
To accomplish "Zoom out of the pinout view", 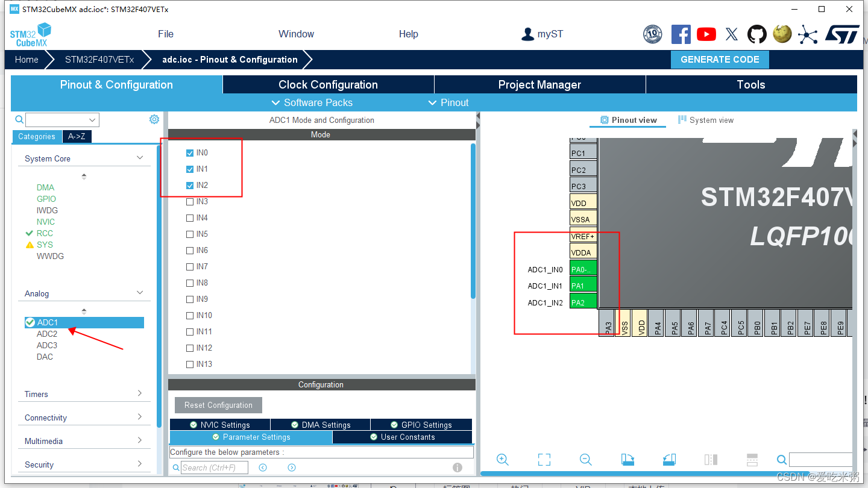I will pos(585,460).
